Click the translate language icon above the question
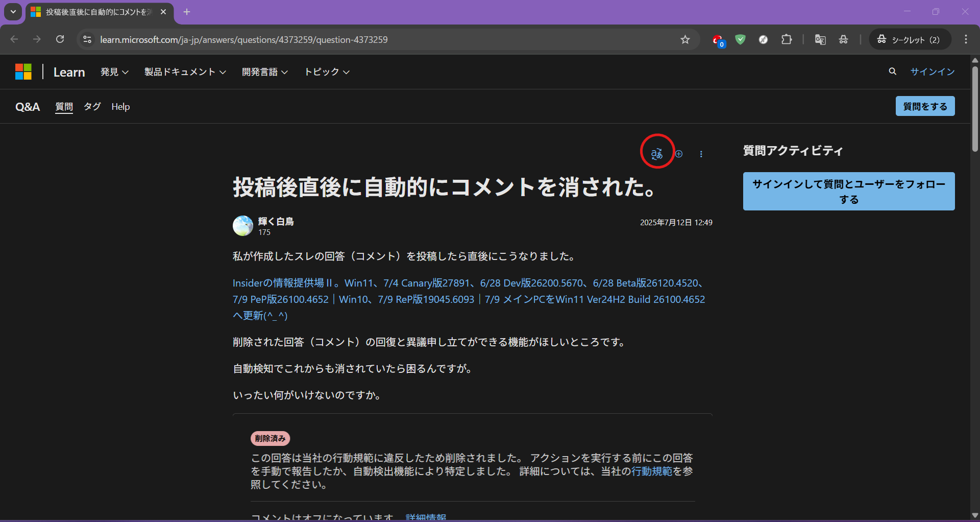 [657, 153]
